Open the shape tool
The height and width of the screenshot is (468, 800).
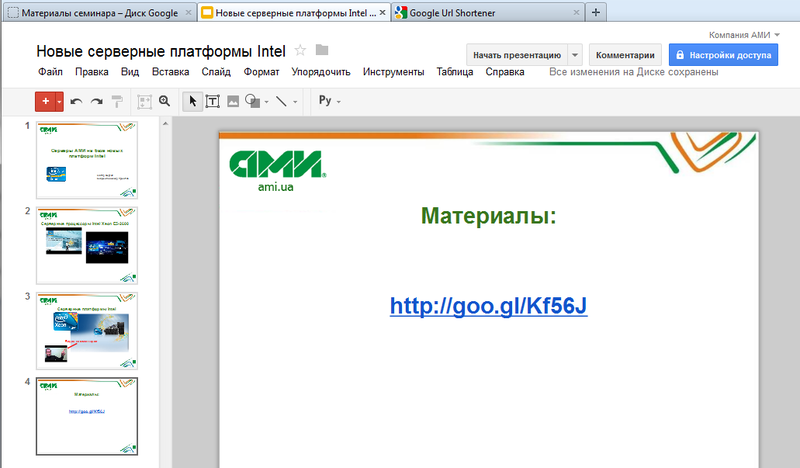coord(253,101)
